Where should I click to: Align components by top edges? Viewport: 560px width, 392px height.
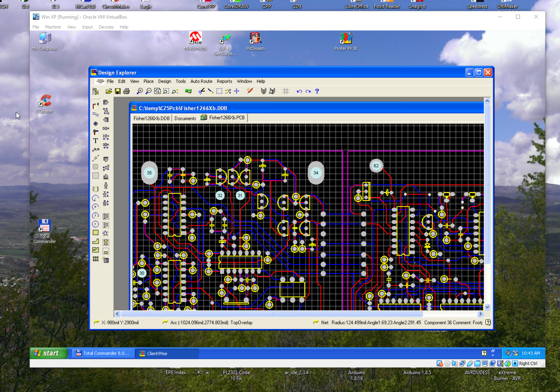106,159
